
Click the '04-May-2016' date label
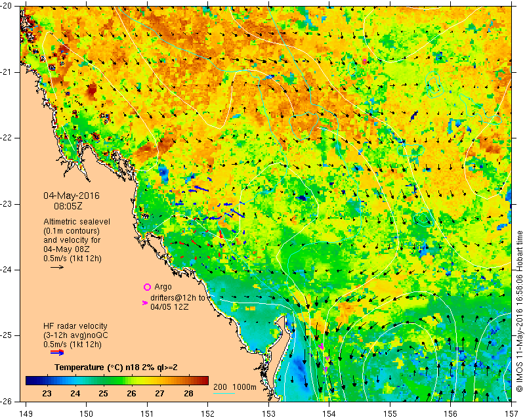[x=72, y=196]
